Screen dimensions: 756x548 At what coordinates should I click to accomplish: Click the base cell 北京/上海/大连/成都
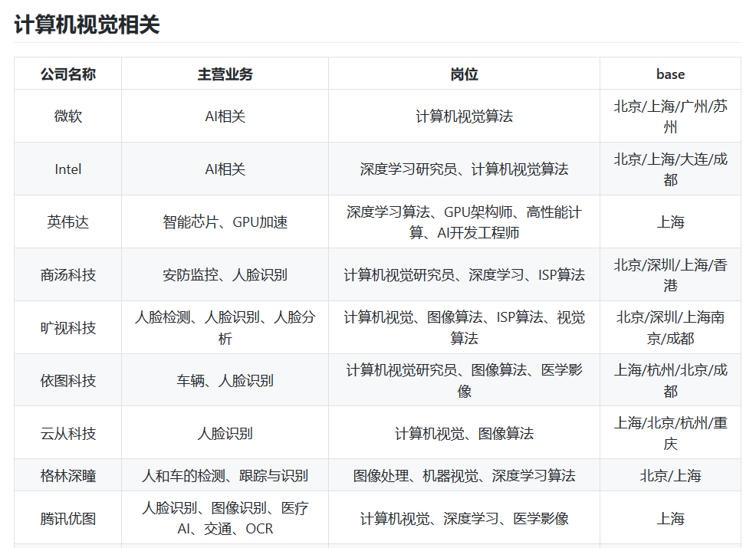coord(671,169)
